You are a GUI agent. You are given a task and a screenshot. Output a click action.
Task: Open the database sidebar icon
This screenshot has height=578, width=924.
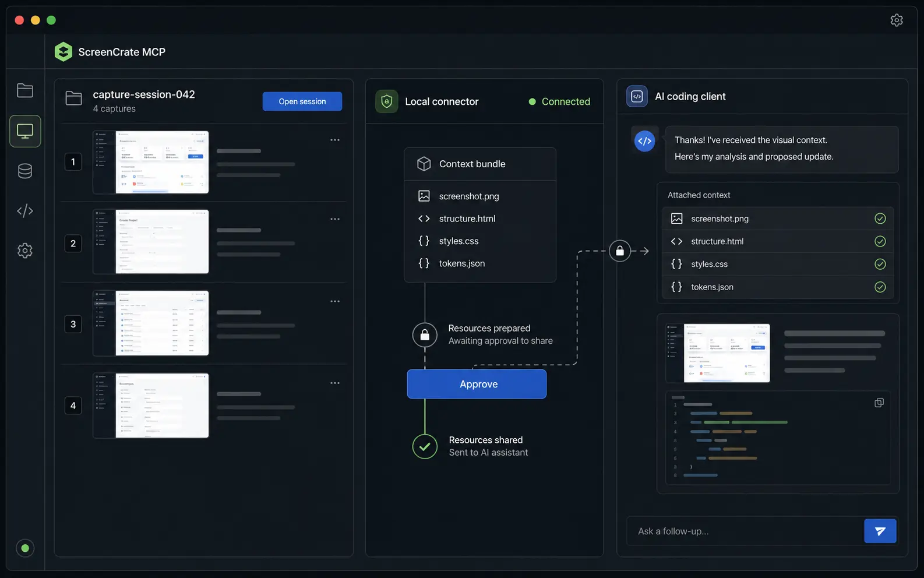coord(25,171)
